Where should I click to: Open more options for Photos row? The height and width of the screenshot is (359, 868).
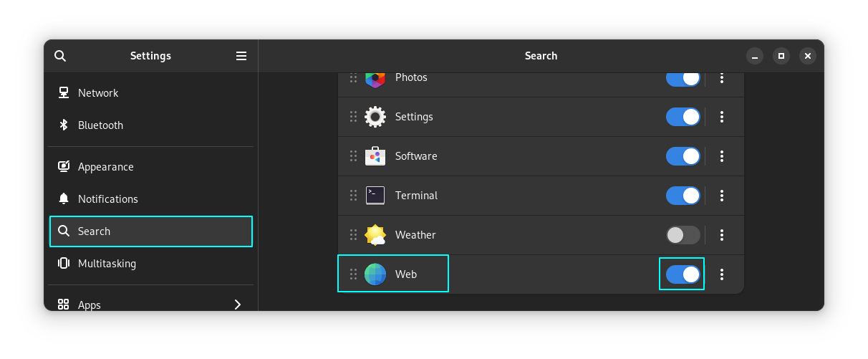click(x=722, y=77)
